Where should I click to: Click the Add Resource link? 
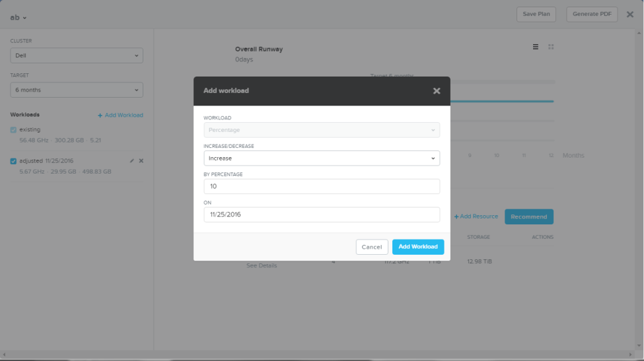tap(476, 216)
